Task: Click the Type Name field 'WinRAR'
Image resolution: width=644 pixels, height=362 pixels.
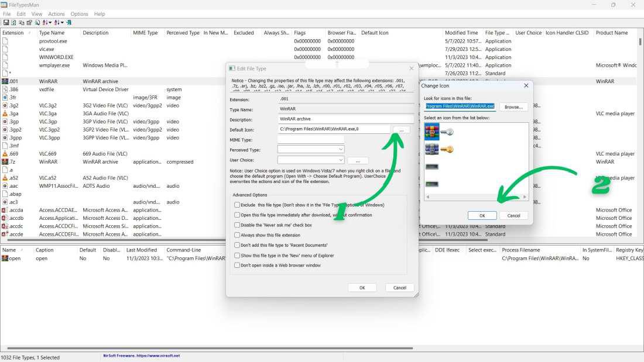Action: 346,109
